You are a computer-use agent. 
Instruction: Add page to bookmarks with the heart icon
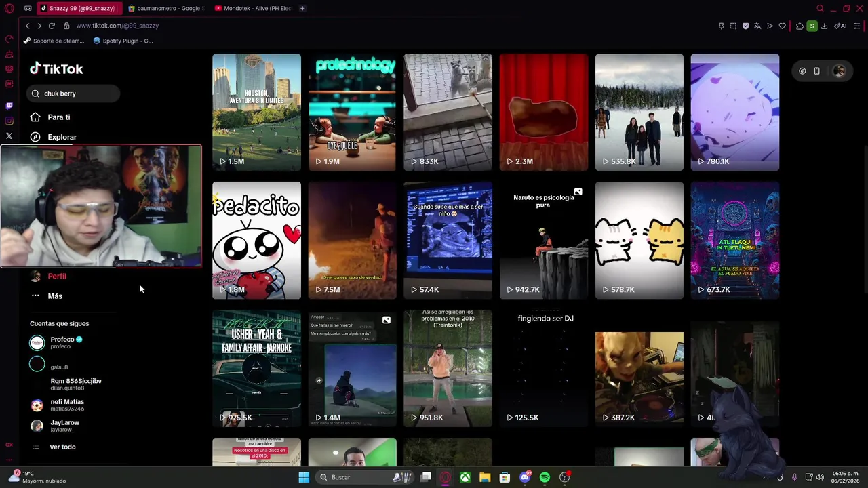[x=782, y=26]
